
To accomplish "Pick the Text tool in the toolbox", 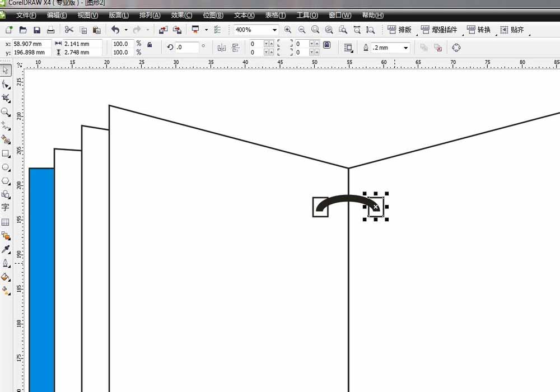I will pyautogui.click(x=7, y=208).
